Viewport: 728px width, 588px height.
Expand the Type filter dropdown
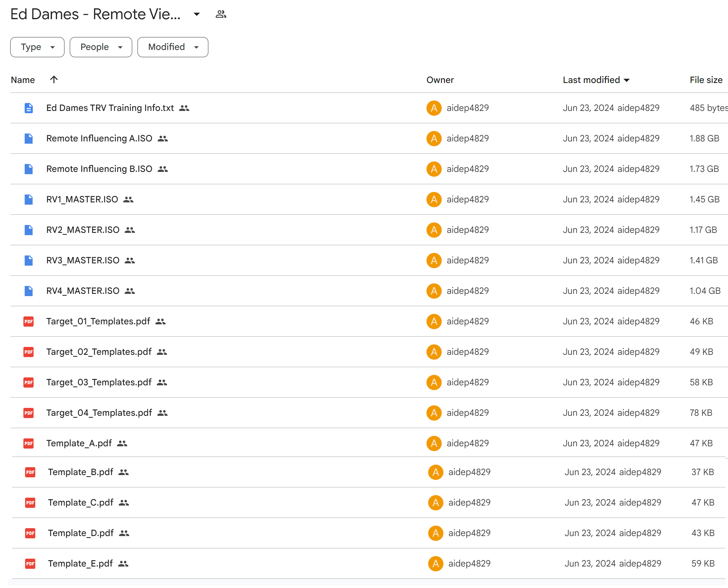coord(37,47)
